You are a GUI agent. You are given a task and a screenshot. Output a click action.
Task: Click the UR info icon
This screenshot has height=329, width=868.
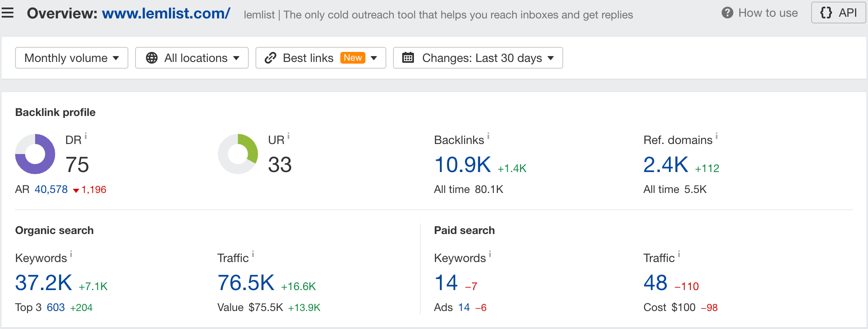[x=288, y=136]
